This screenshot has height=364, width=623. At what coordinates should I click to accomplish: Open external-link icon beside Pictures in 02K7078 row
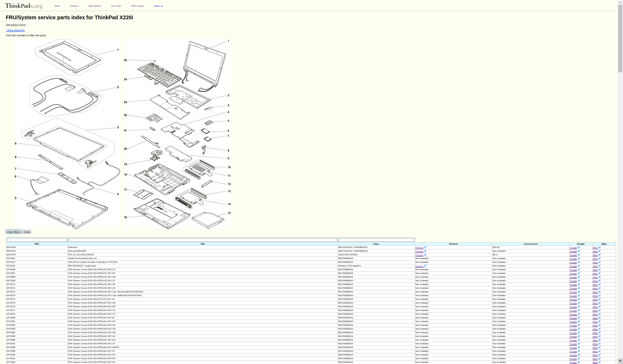425,255
